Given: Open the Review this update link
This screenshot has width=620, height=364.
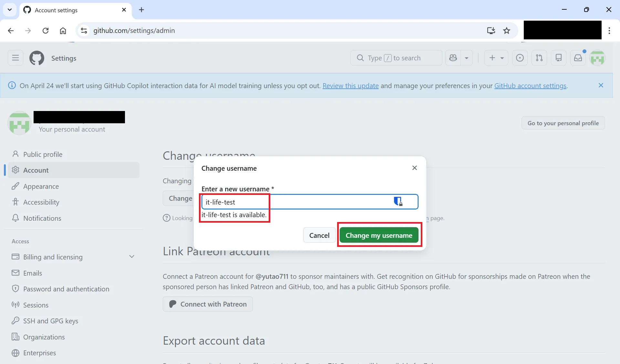Looking at the screenshot, I should tap(350, 86).
